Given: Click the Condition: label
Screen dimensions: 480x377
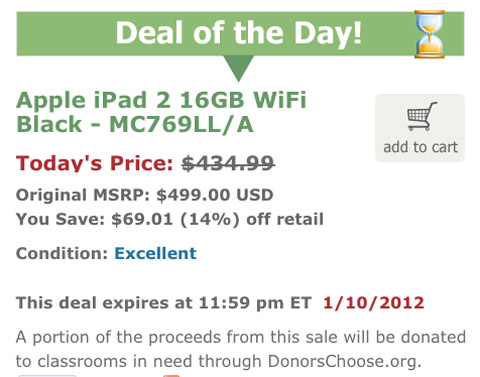Looking at the screenshot, I should pos(62,253).
